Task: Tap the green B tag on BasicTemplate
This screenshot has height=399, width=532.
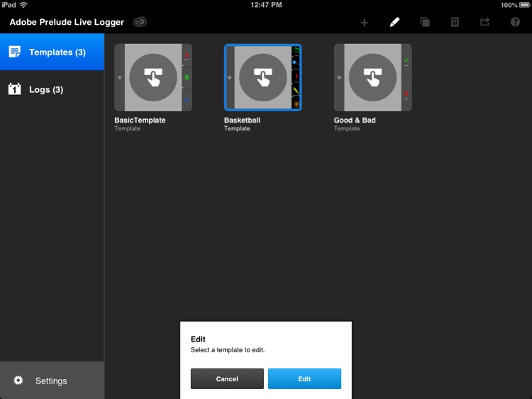Action: (x=187, y=78)
